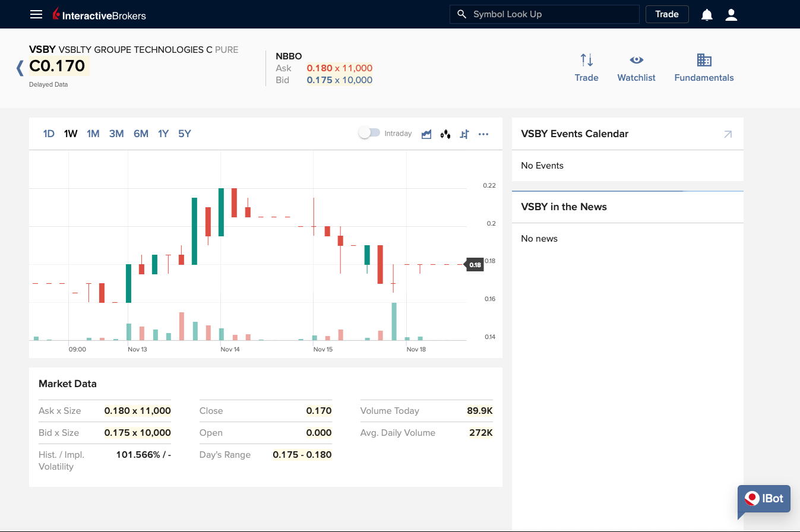Screen dimensions: 800x532
Task: Click the Nov 14 date on chart axis
Action: tap(230, 349)
